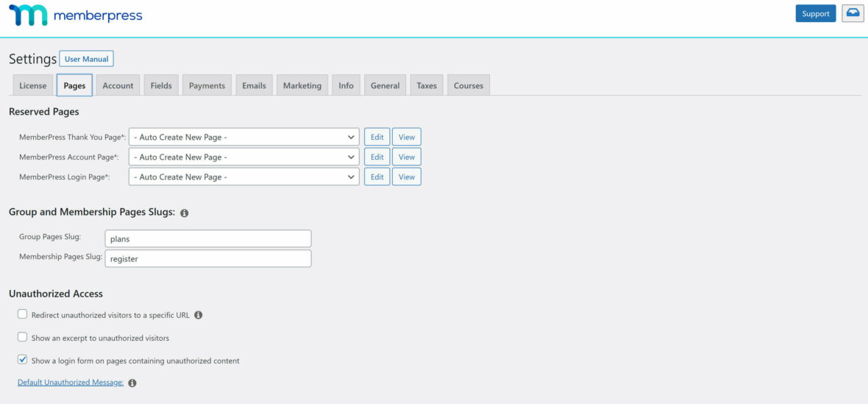Viewport: 868px width, 404px height.
Task: Focus the Group Pages Slug input field
Action: coord(207,238)
